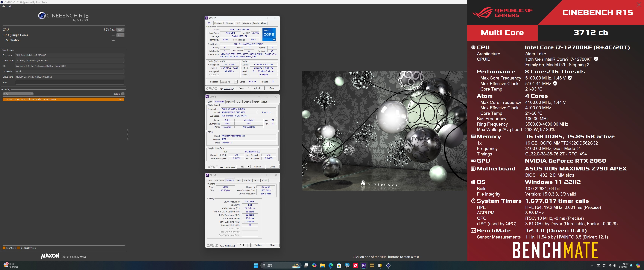
Task: Open Task View from the taskbar
Action: (306, 265)
